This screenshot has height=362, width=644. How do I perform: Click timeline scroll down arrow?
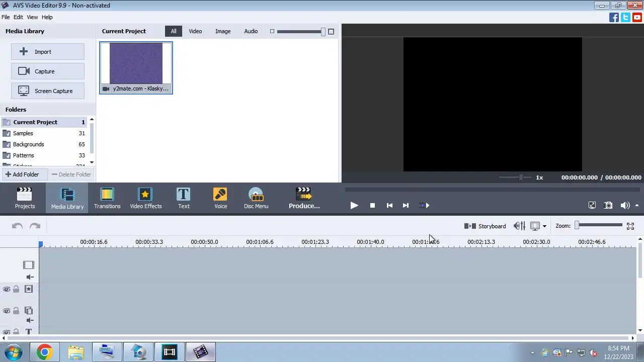coord(640,330)
